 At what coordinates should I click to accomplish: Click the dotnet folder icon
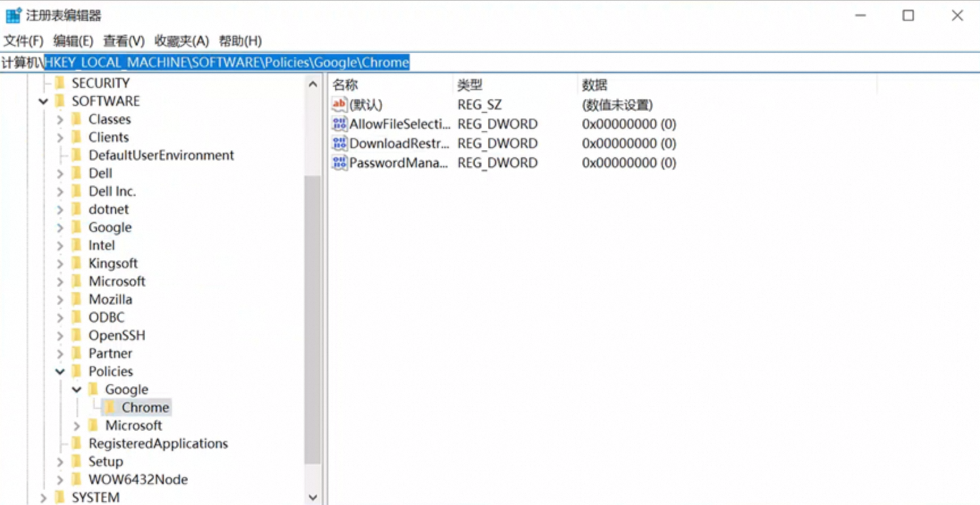click(x=77, y=209)
